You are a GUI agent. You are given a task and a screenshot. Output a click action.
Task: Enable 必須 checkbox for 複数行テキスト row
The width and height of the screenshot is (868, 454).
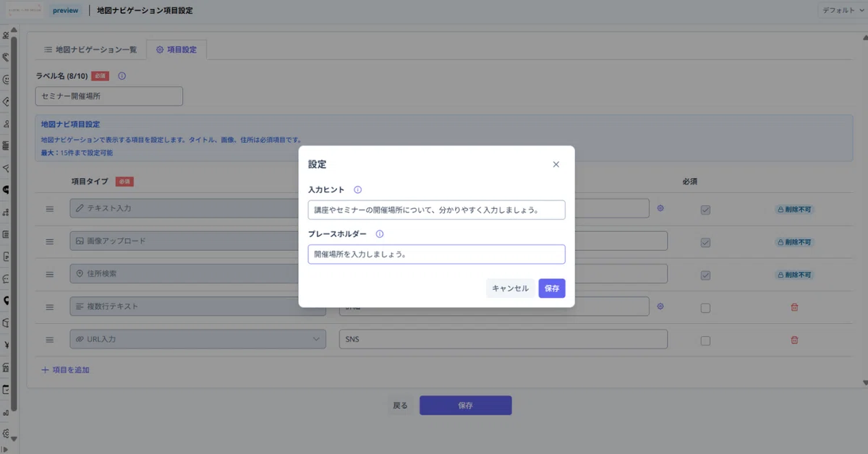[705, 308]
